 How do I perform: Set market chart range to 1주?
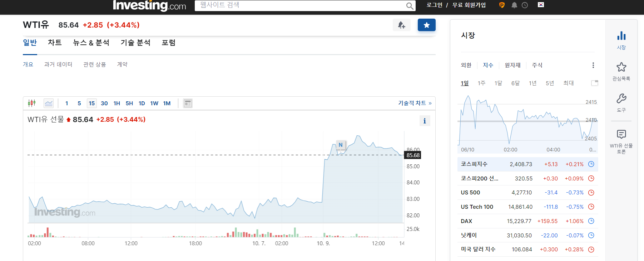(481, 83)
